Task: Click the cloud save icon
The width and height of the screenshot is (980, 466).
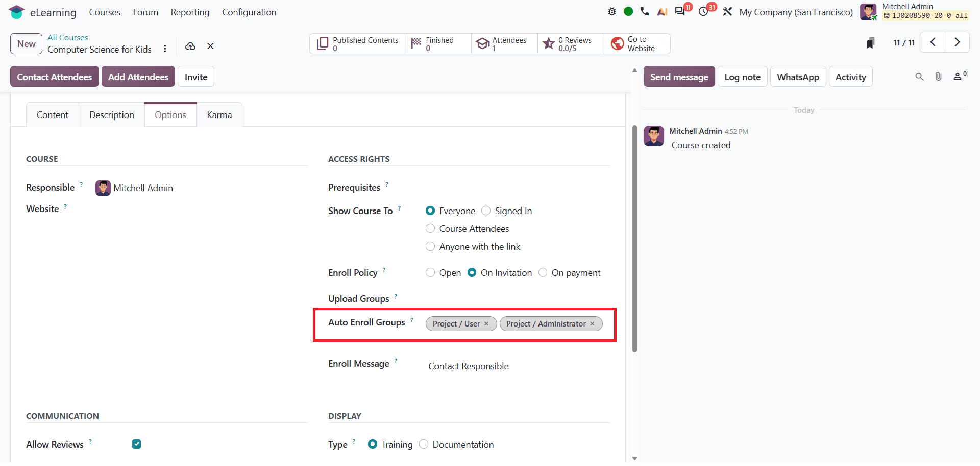Action: 190,46
